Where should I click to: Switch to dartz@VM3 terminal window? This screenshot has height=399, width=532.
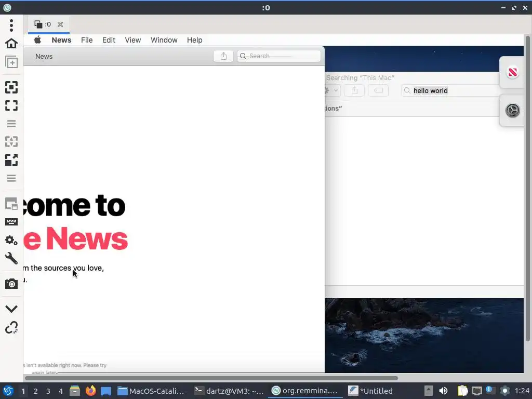[229, 391]
